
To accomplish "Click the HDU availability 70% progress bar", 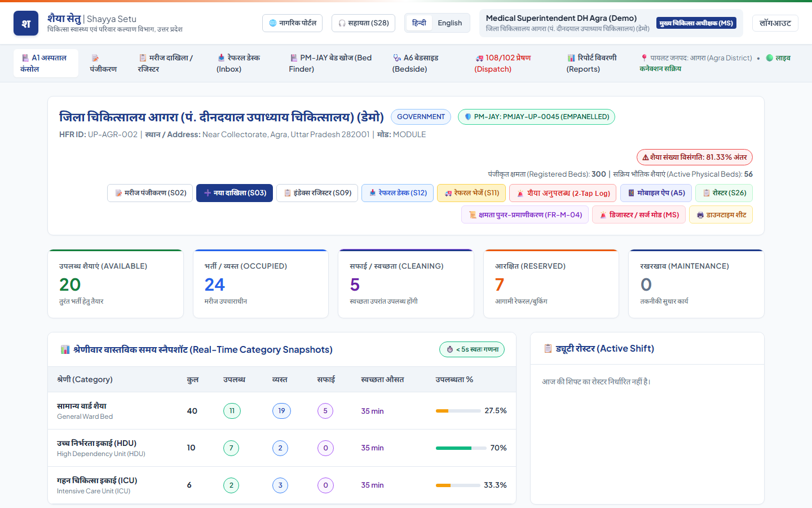I will click(x=461, y=448).
